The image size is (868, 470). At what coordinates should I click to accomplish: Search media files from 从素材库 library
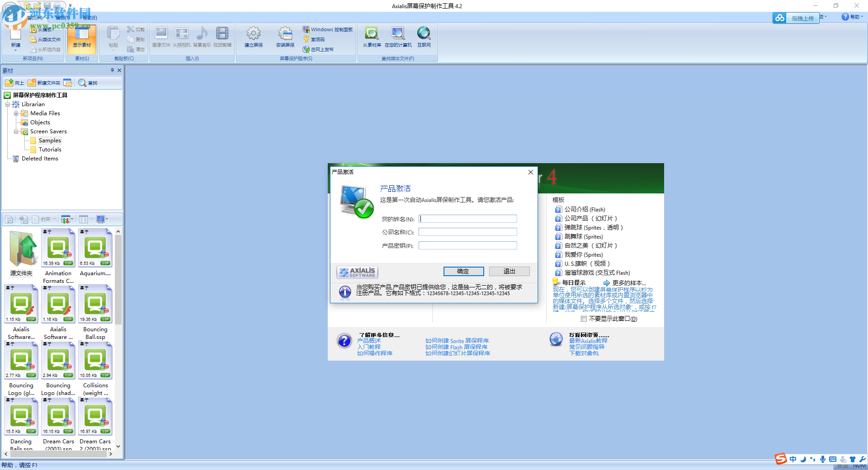pos(372,38)
